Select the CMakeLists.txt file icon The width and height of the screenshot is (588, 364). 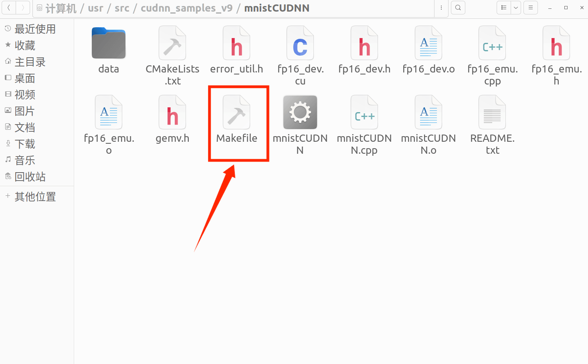point(172,43)
